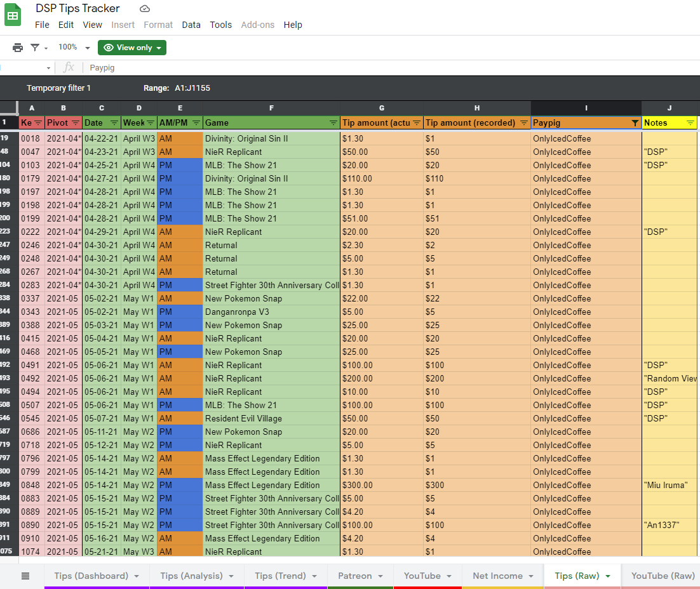Click Temporary filter 1 label
Screen dimensions: 700x589
(x=58, y=88)
